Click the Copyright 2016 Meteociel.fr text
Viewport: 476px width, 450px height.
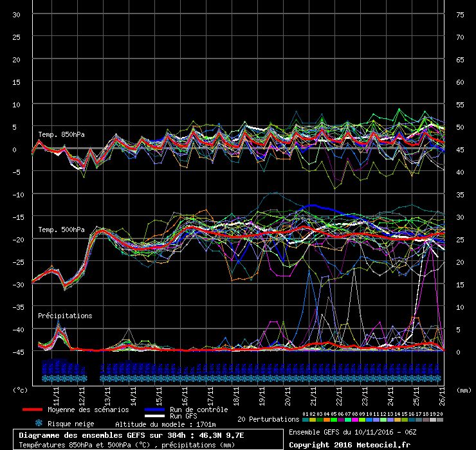click(349, 445)
